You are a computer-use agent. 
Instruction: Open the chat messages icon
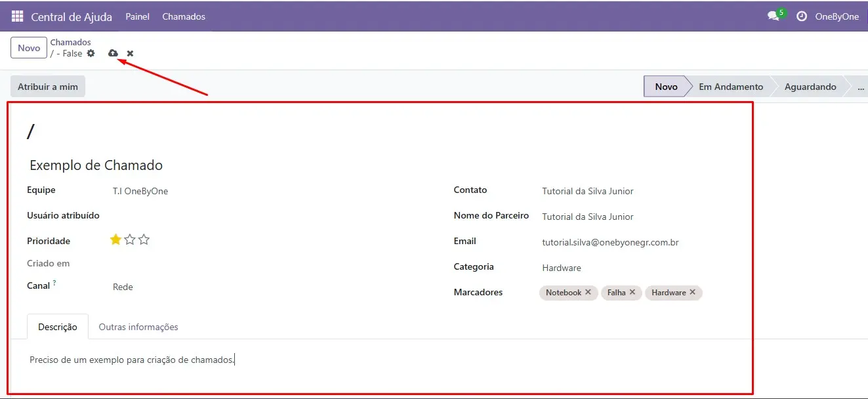[x=773, y=16]
